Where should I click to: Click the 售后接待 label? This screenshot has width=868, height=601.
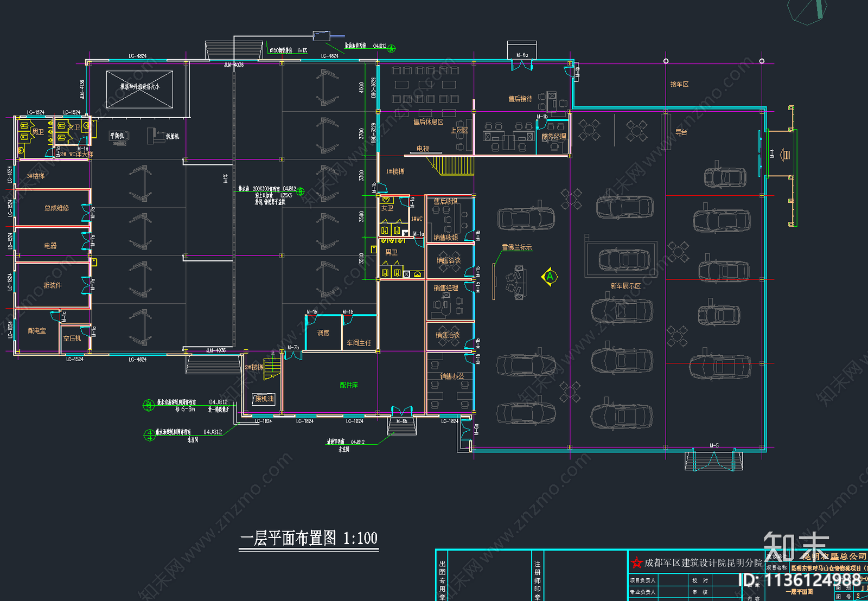tap(520, 99)
